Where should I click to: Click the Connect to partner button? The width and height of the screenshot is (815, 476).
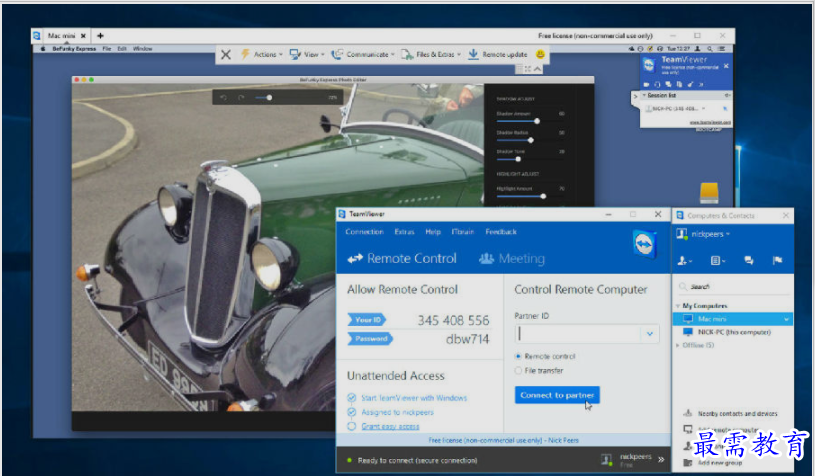point(557,395)
